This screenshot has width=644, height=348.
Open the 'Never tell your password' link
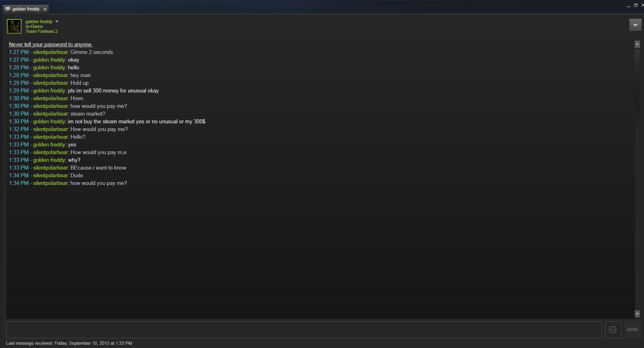pos(51,44)
